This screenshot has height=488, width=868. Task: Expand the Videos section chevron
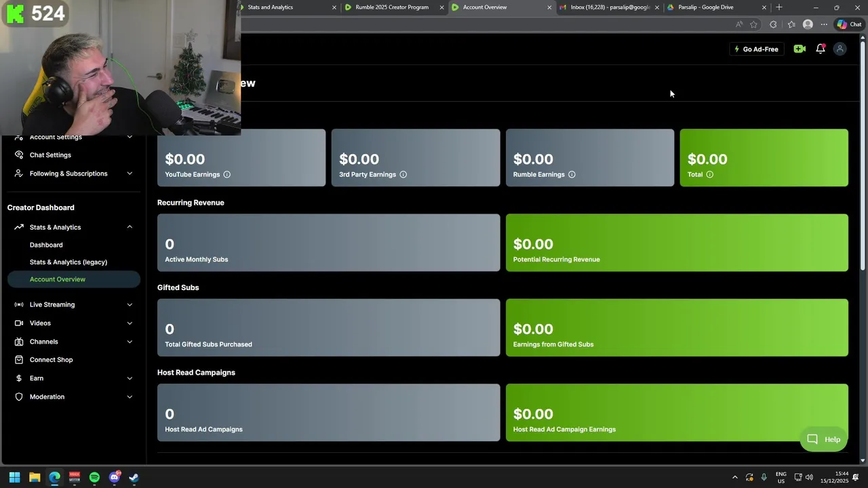130,323
